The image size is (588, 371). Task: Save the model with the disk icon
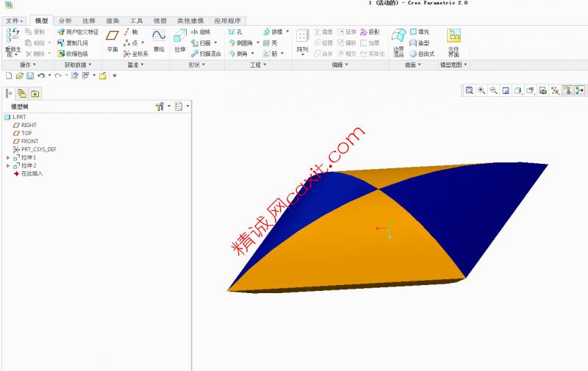coord(30,76)
